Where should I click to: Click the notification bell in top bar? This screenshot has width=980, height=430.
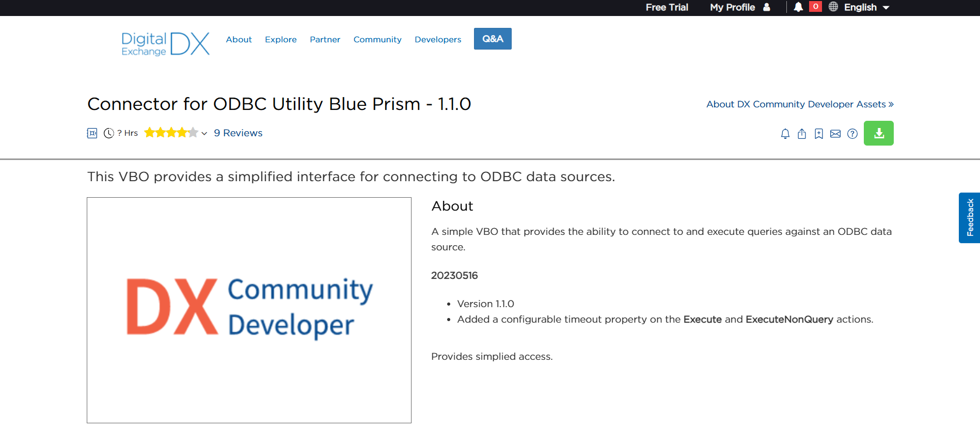coord(798,7)
